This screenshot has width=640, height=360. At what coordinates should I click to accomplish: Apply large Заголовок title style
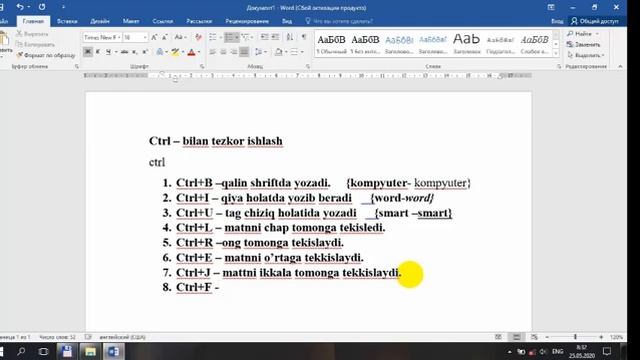point(467,44)
